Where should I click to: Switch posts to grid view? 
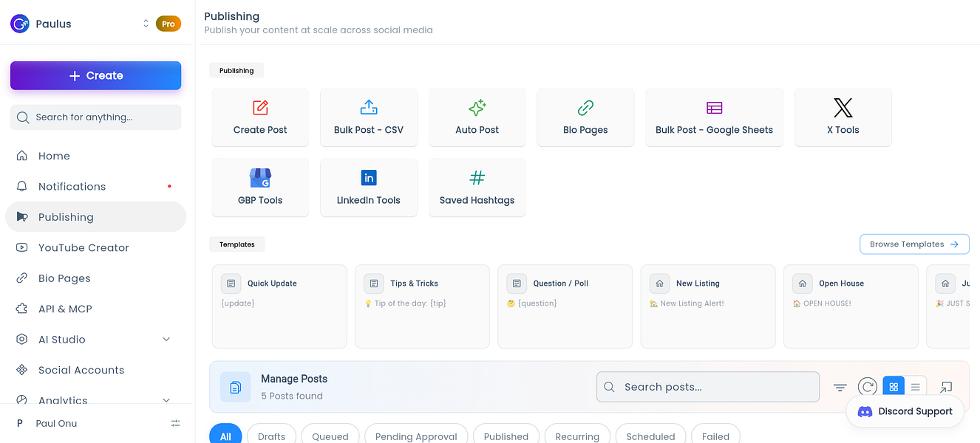click(x=894, y=386)
